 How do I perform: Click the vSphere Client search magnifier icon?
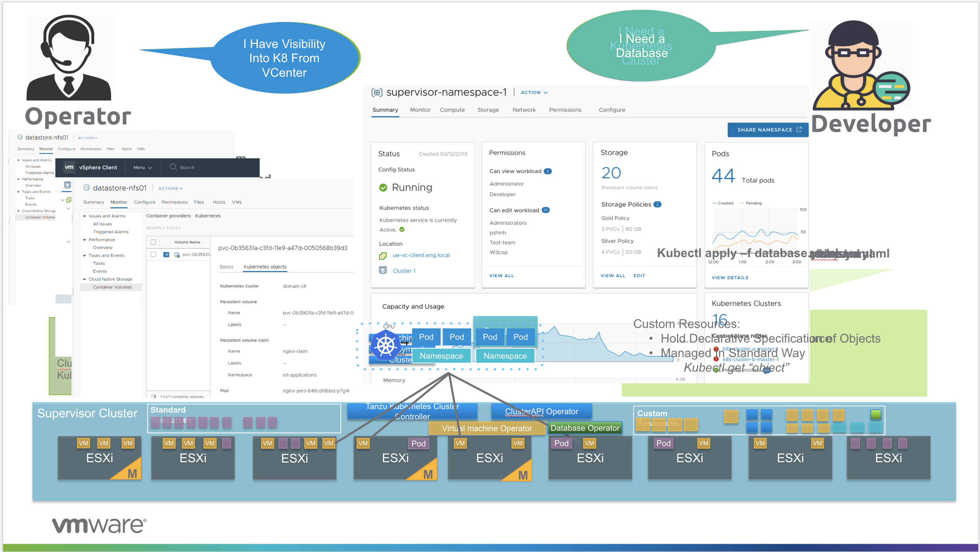point(173,167)
